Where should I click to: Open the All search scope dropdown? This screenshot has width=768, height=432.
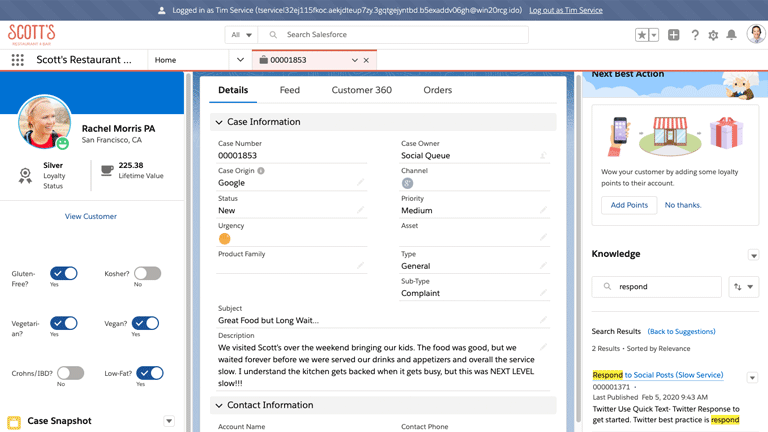pyautogui.click(x=241, y=35)
